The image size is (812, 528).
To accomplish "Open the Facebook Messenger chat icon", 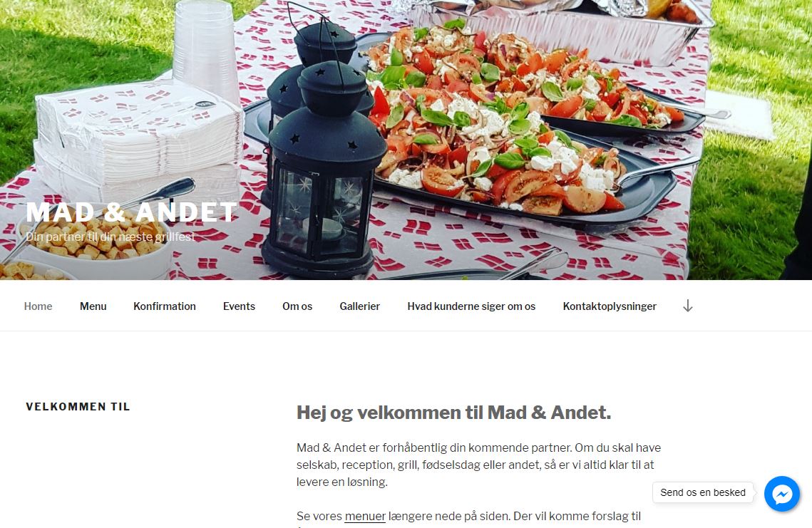I will [782, 493].
